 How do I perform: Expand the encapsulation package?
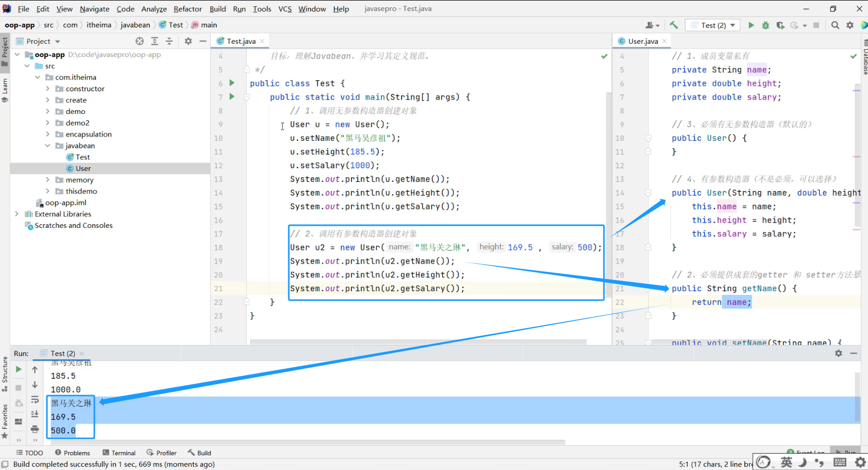[47, 134]
